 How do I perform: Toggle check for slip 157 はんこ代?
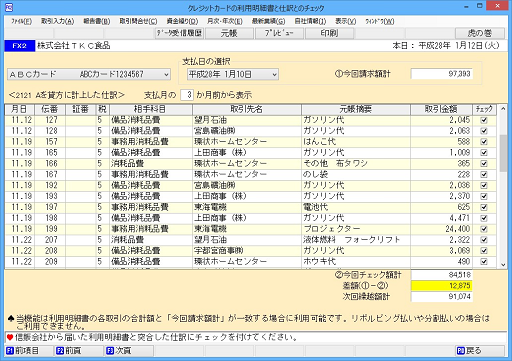tap(484, 142)
